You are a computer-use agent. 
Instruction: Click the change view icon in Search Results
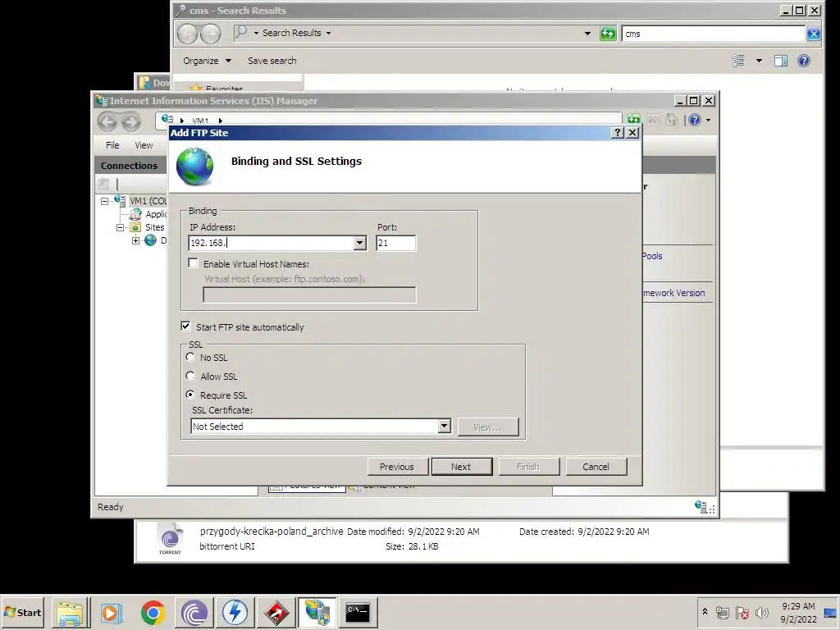click(739, 61)
